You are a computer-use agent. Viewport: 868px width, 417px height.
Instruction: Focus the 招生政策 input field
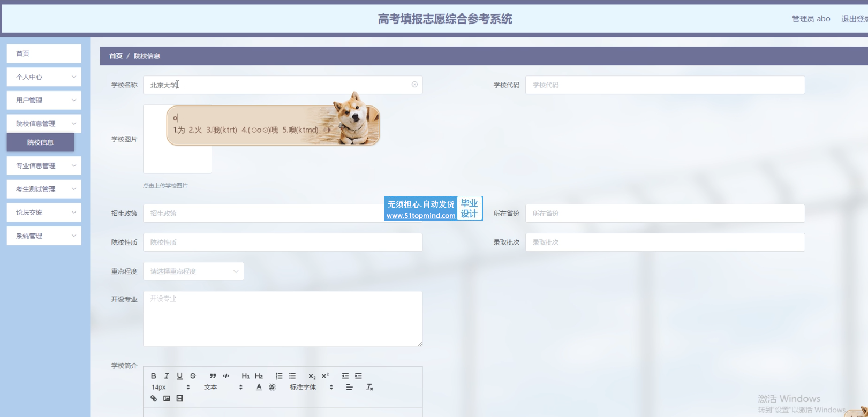(283, 213)
